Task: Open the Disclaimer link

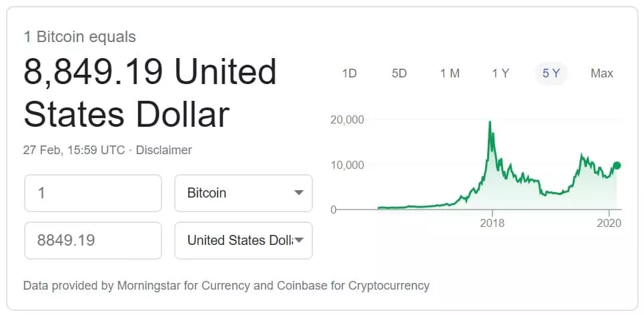Action: point(164,150)
